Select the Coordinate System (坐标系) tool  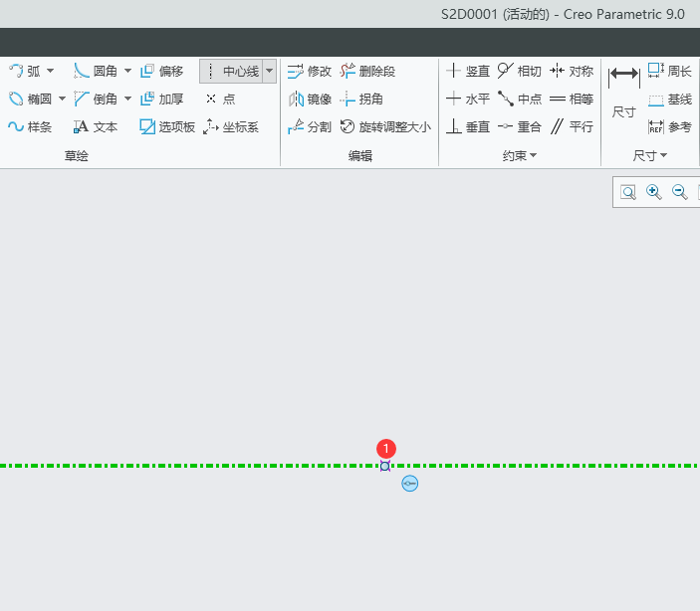pyautogui.click(x=231, y=127)
